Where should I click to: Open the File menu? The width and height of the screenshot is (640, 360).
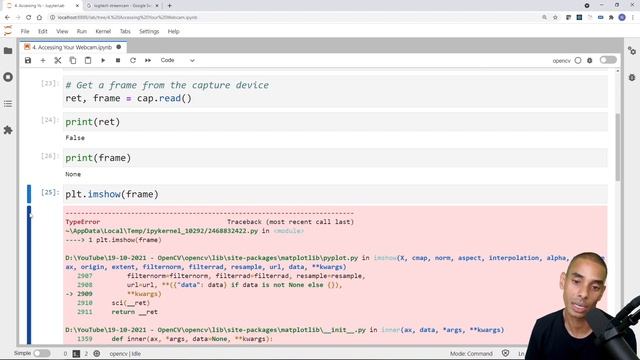point(25,31)
